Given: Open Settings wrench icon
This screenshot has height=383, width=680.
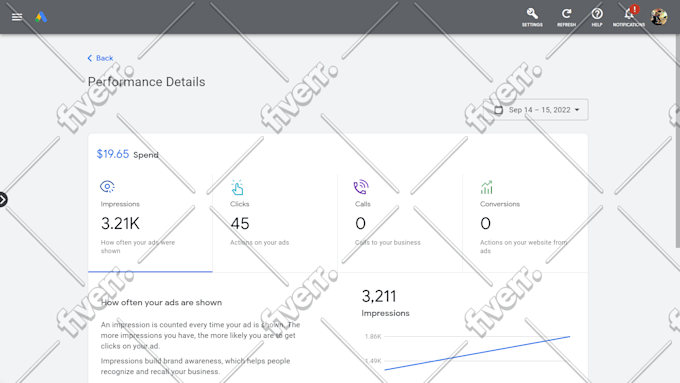Looking at the screenshot, I should click(532, 17).
